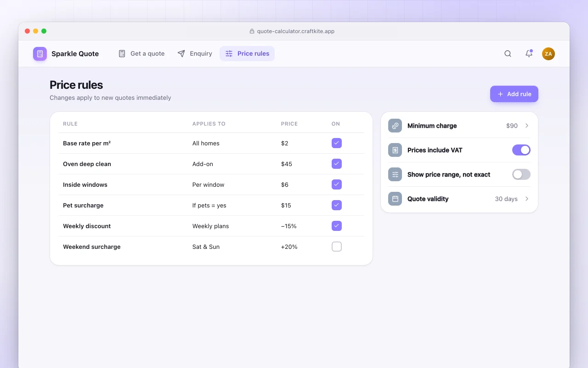Click the APPLIES TO column header

click(209, 124)
